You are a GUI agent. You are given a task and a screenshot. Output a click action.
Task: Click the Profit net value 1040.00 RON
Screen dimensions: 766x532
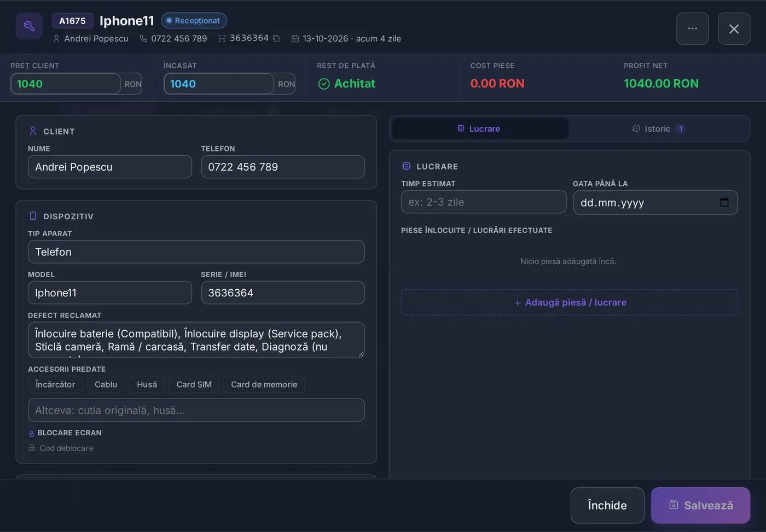point(661,84)
